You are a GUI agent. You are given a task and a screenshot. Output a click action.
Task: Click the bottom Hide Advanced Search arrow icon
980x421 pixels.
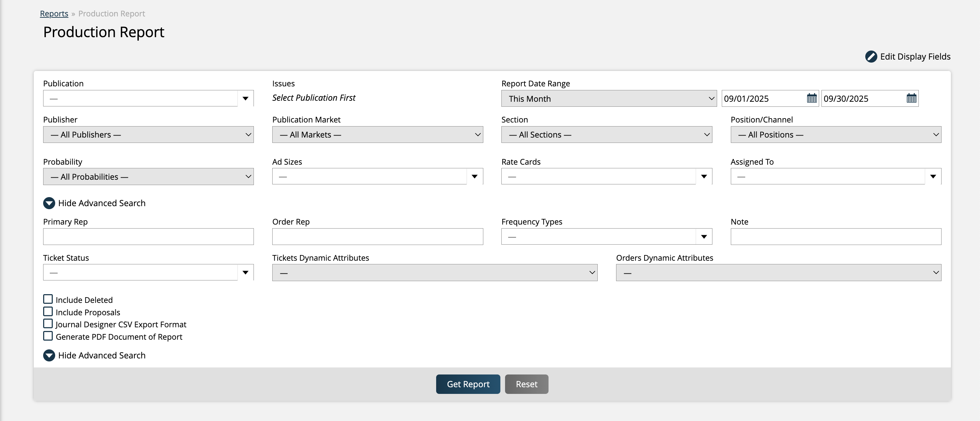click(x=49, y=355)
